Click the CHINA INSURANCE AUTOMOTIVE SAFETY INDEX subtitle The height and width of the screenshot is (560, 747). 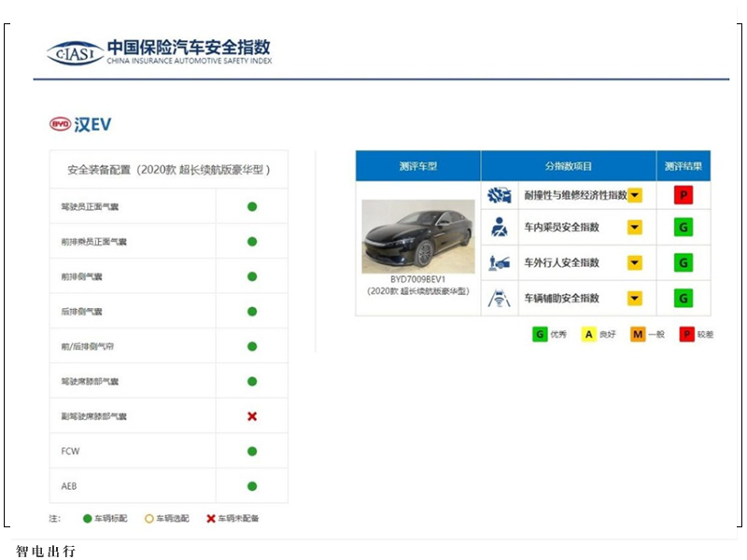click(x=190, y=61)
